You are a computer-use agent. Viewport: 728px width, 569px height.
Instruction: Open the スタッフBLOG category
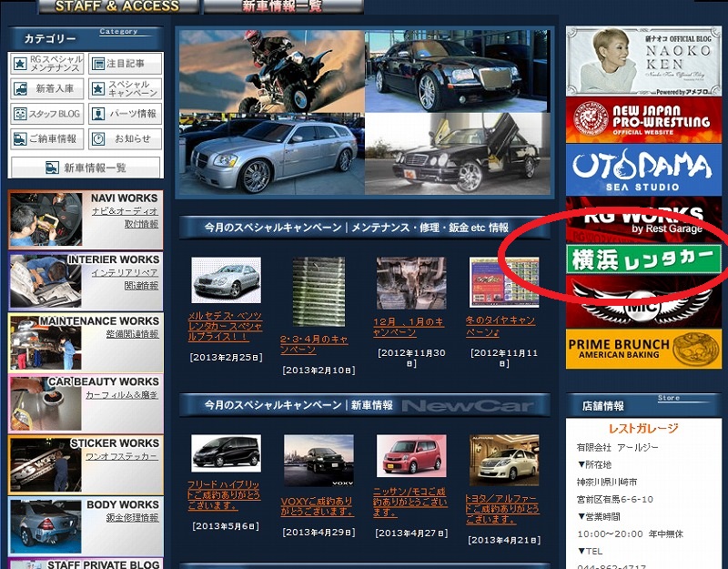coord(47,115)
